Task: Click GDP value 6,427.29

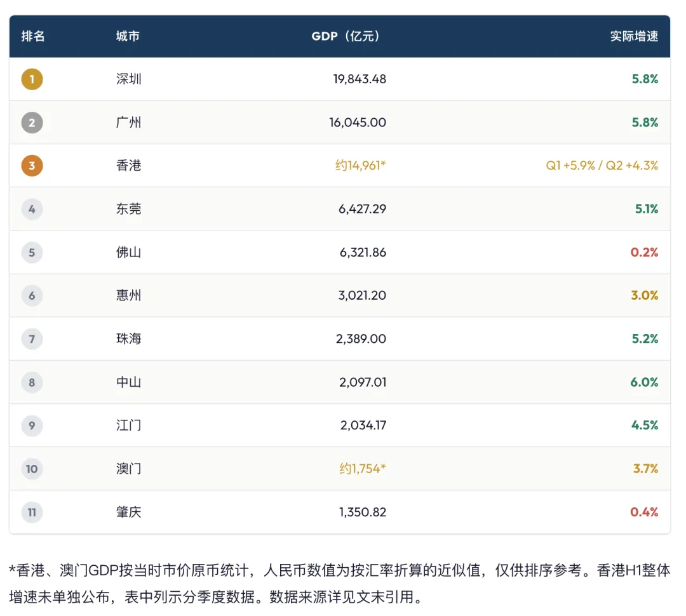Action: [362, 209]
